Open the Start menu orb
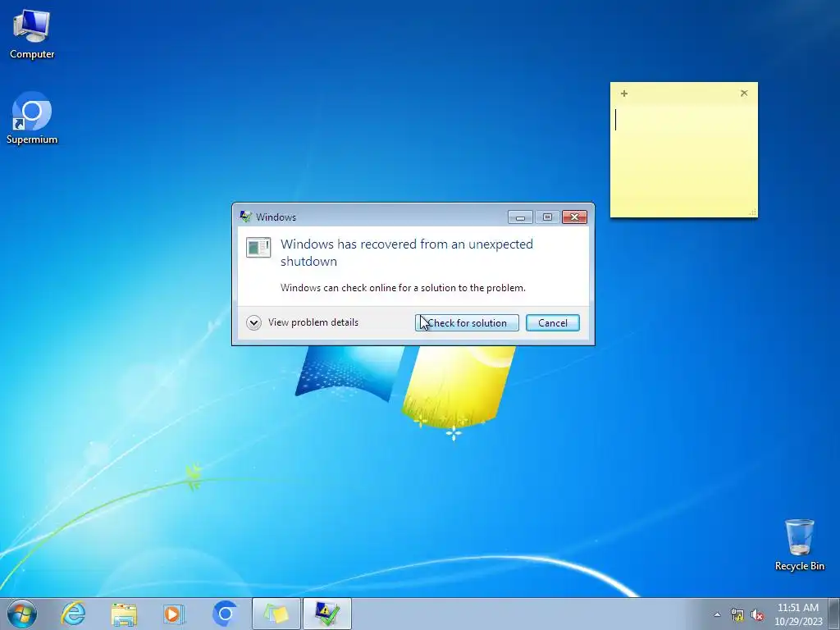The image size is (840, 630). pyautogui.click(x=22, y=614)
